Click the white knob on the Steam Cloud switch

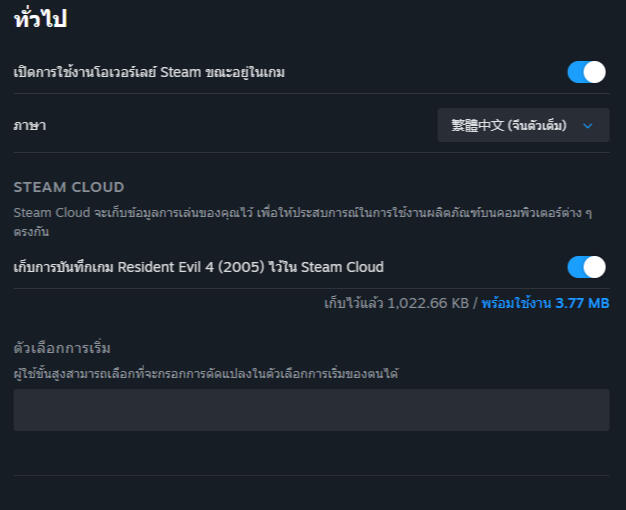click(595, 267)
